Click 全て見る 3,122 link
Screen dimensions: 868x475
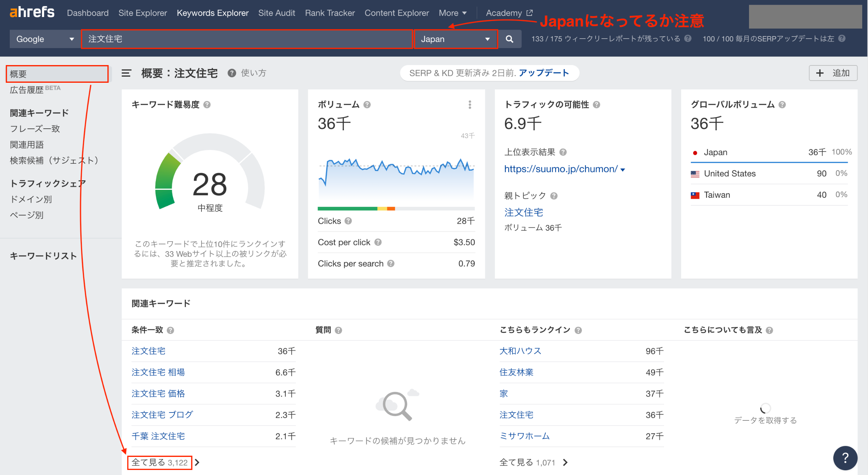tap(159, 462)
